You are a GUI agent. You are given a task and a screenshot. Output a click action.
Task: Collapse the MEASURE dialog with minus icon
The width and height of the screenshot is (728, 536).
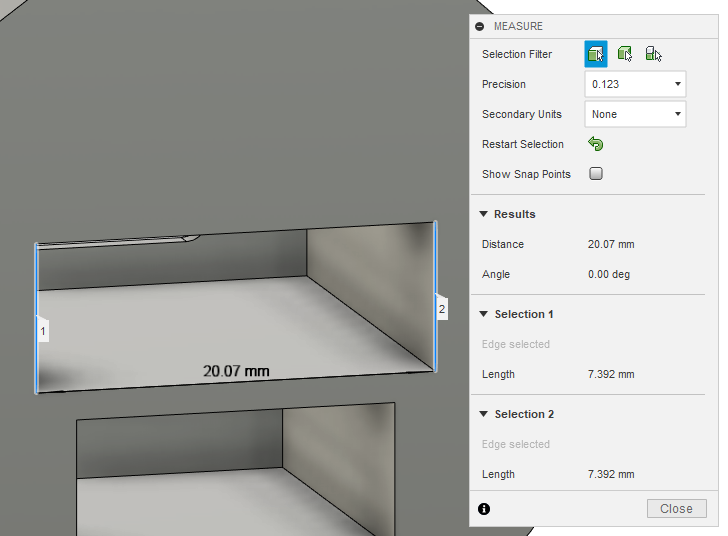(x=480, y=26)
